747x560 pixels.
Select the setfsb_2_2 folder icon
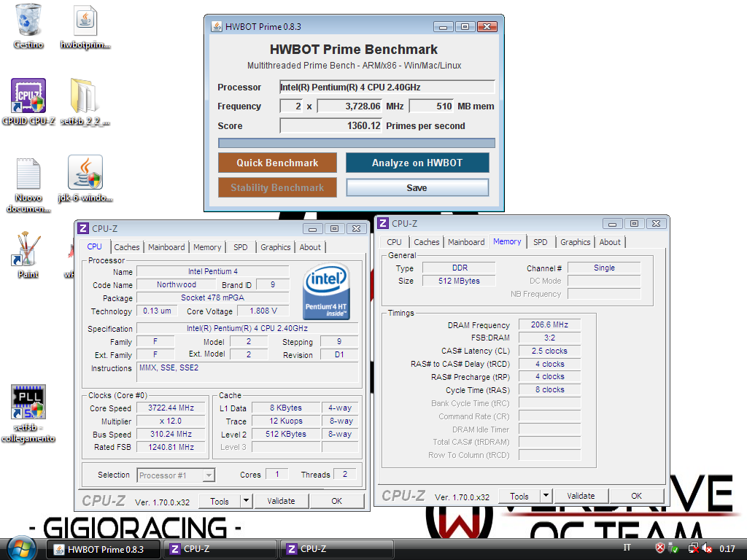pyautogui.click(x=85, y=102)
